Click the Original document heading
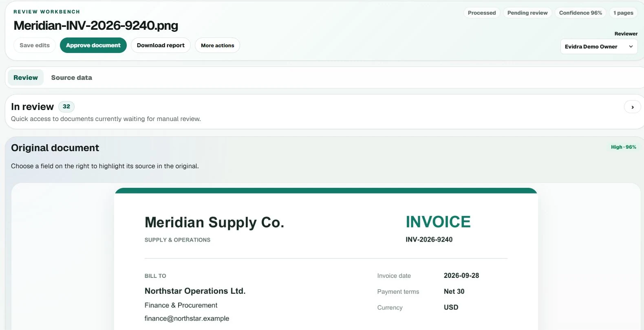This screenshot has height=330, width=644. coord(55,148)
